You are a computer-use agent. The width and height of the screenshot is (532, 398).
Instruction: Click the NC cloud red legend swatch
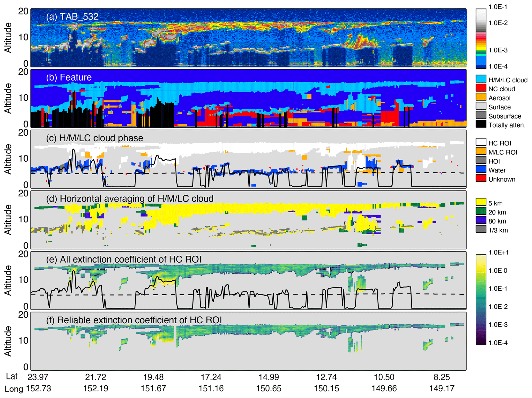(481, 88)
